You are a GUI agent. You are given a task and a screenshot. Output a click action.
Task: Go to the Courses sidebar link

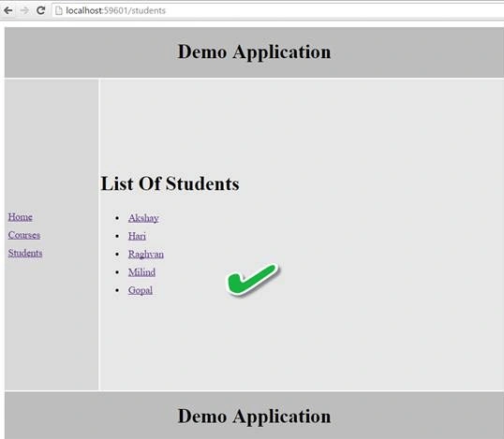pyautogui.click(x=24, y=235)
